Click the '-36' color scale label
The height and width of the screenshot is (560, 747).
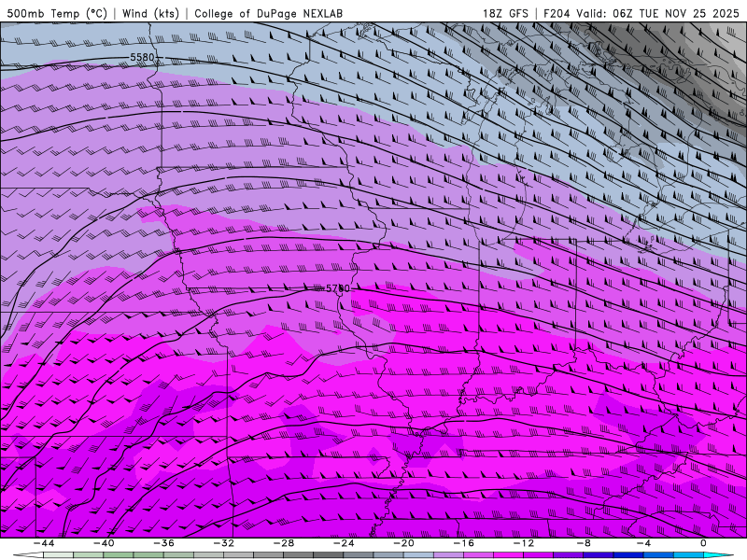164,543
